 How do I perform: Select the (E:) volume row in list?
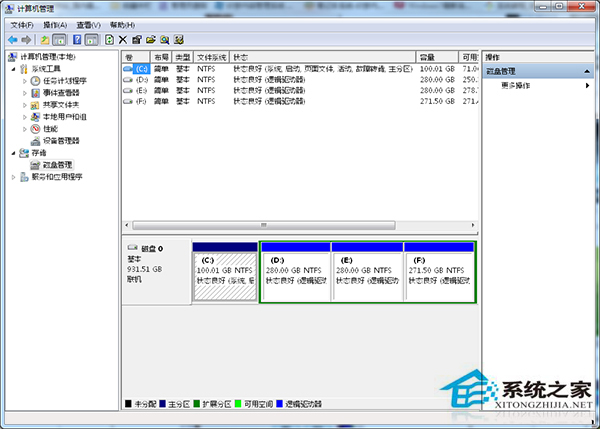pyautogui.click(x=300, y=90)
